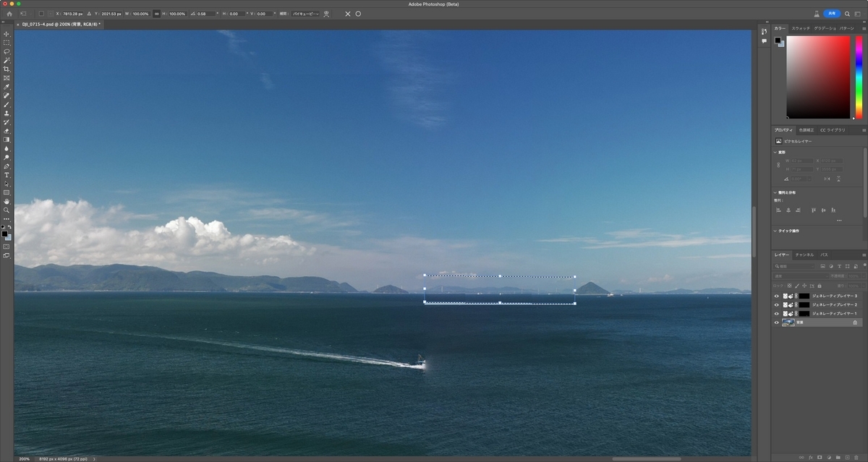
Task: Switch to the 色調補正 tab
Action: [807, 129]
